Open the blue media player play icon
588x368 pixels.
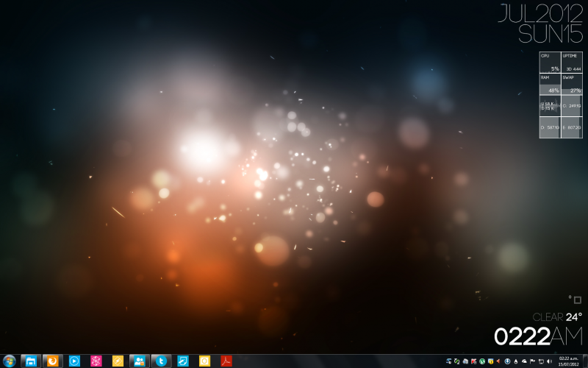74,361
